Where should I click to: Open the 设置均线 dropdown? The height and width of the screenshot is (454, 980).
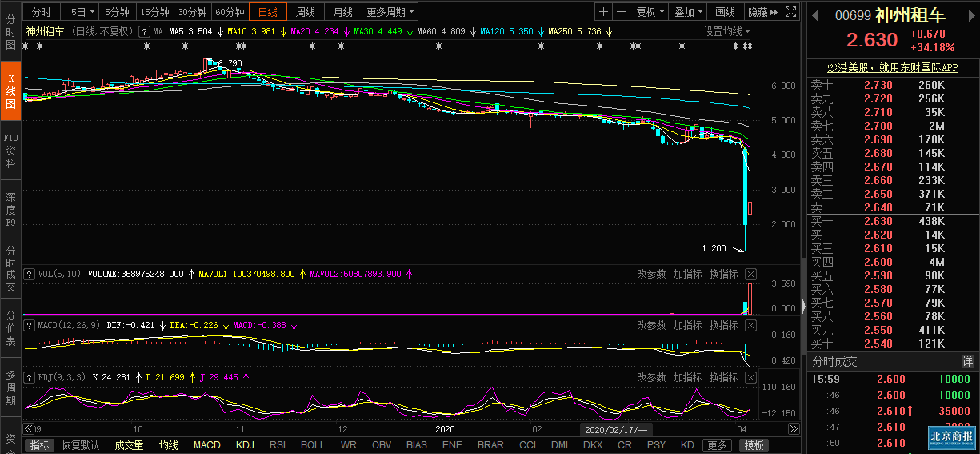[x=727, y=32]
